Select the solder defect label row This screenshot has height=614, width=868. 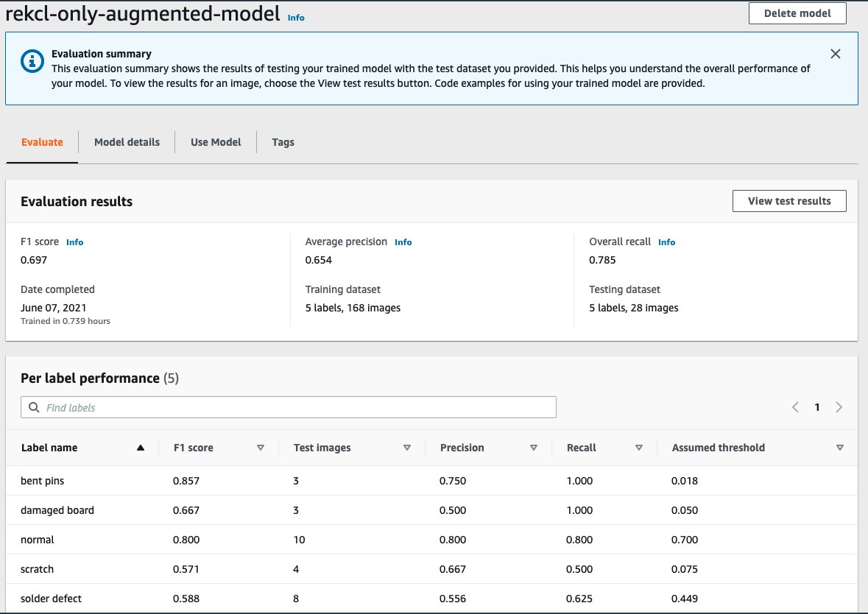coord(431,598)
